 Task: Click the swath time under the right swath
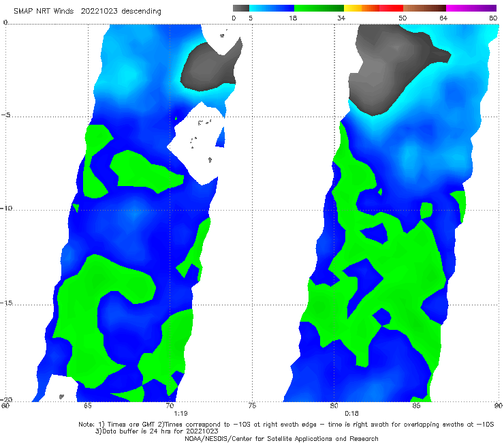pos(351,414)
